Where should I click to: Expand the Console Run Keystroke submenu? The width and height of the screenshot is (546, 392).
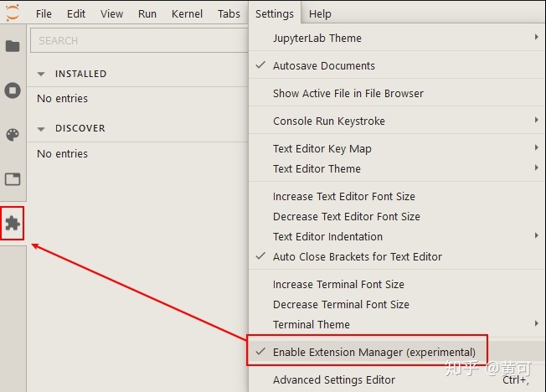[397, 121]
